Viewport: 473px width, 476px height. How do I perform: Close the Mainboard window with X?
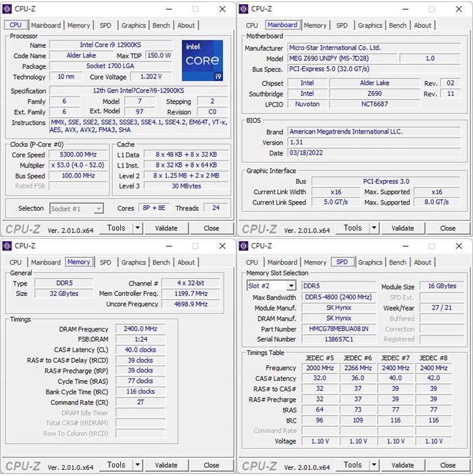[459, 9]
